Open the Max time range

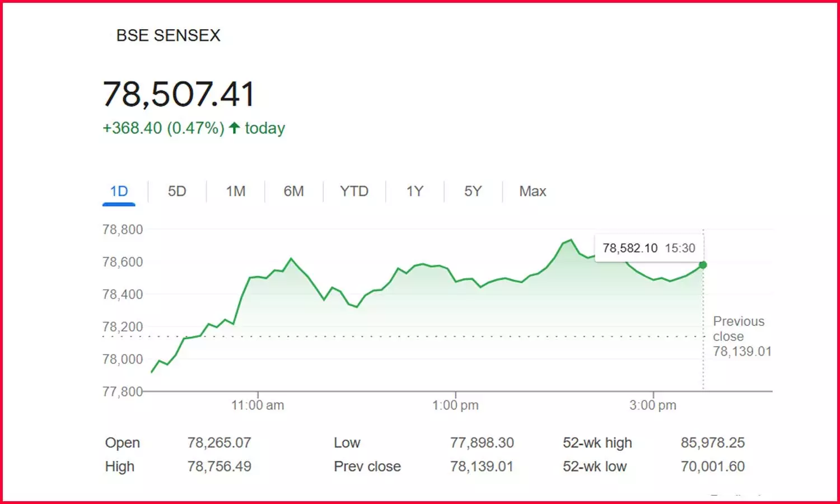533,192
